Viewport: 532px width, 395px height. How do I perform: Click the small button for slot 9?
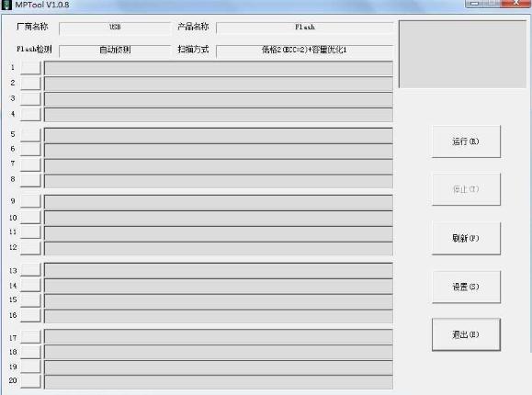coord(30,201)
